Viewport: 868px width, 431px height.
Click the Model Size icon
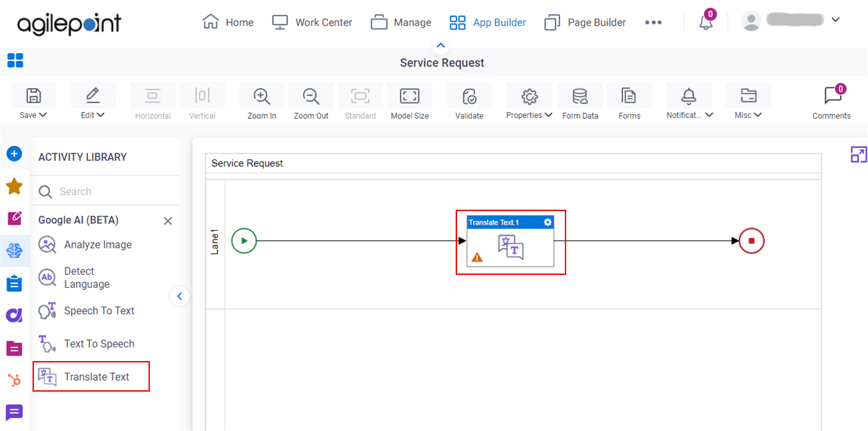coord(410,96)
